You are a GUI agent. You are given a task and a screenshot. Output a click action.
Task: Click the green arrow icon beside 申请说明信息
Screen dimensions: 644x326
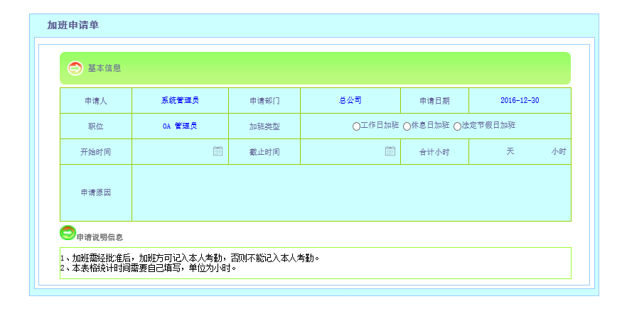tap(68, 233)
